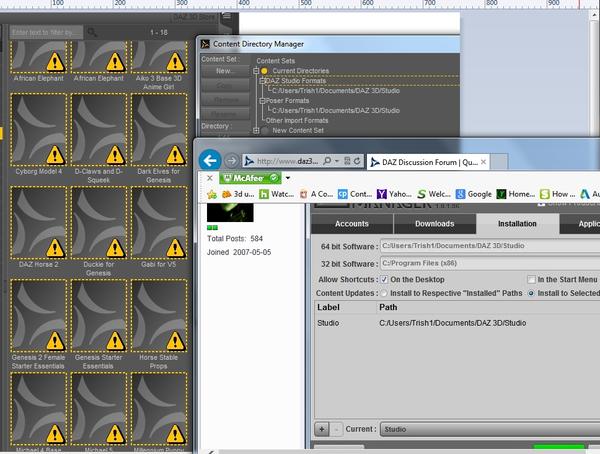
Task: Click the 'Path' column header
Action: tap(388, 307)
